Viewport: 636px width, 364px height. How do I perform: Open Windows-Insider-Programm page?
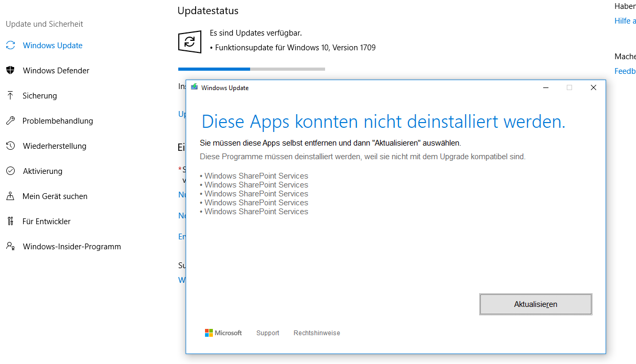[72, 247]
